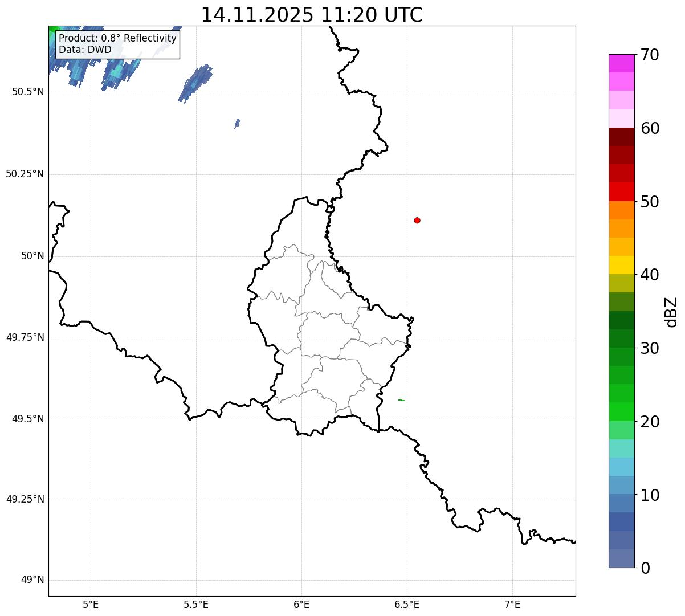Click the 40 tick on colorbar
Screen dimensions: 685x616
(650, 275)
